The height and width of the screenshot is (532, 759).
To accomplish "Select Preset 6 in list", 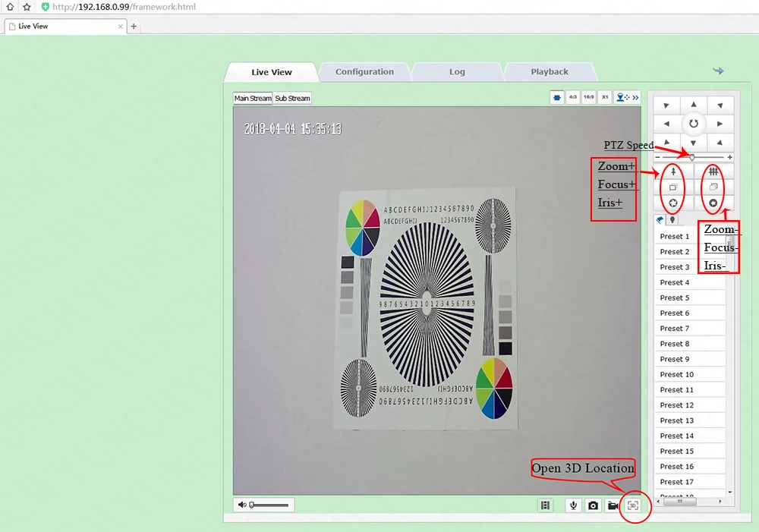I will click(690, 313).
